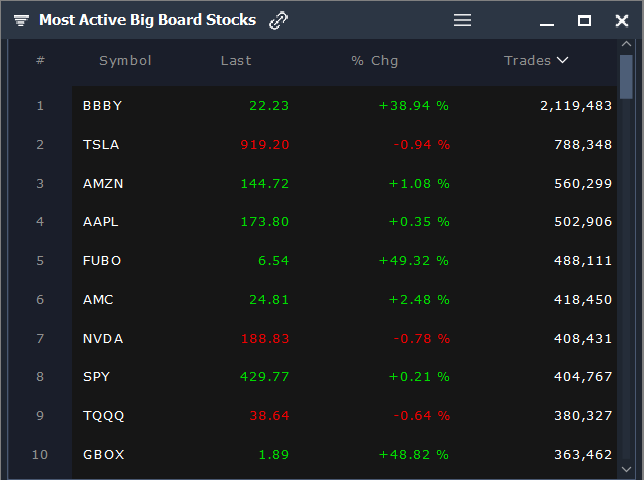Click the vertical scrollbar thumb
Viewport: 644px width, 480px height.
point(626,77)
